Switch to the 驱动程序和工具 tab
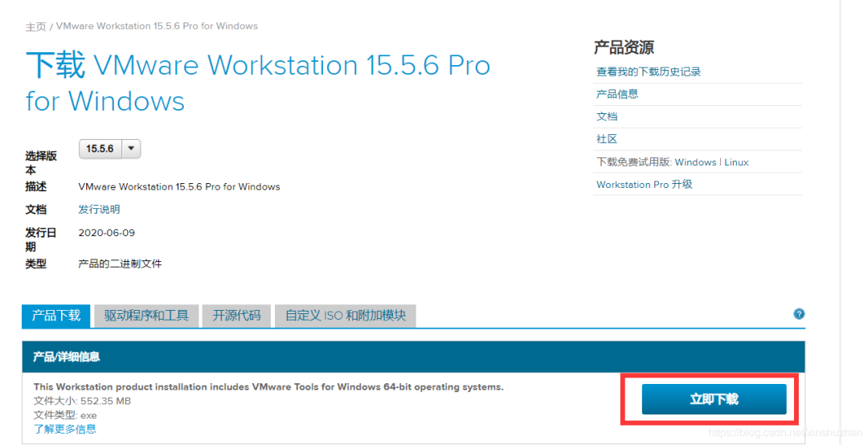The height and width of the screenshot is (445, 868). tap(146, 316)
